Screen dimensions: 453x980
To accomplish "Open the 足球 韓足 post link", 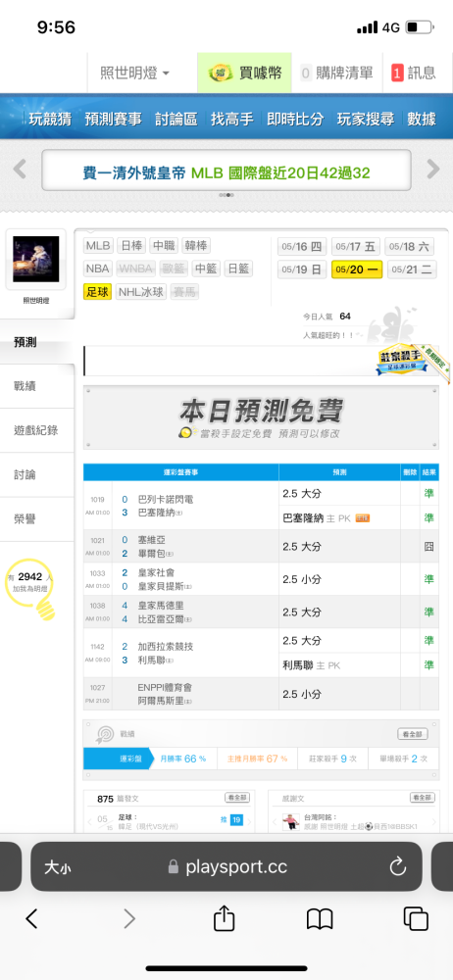I will tap(148, 822).
